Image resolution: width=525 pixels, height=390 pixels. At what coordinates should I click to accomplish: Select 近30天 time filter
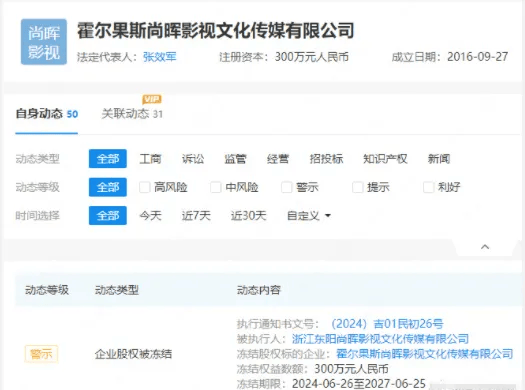pyautogui.click(x=248, y=216)
